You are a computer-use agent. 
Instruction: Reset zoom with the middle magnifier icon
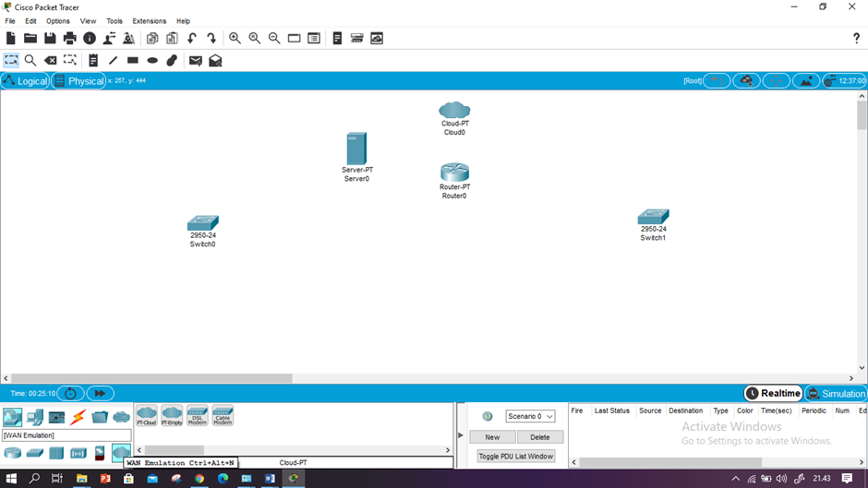(255, 38)
